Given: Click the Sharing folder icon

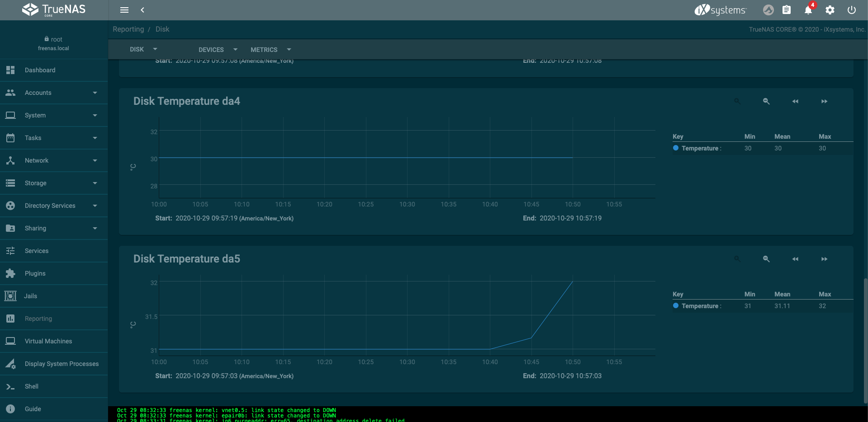Looking at the screenshot, I should 10,228.
